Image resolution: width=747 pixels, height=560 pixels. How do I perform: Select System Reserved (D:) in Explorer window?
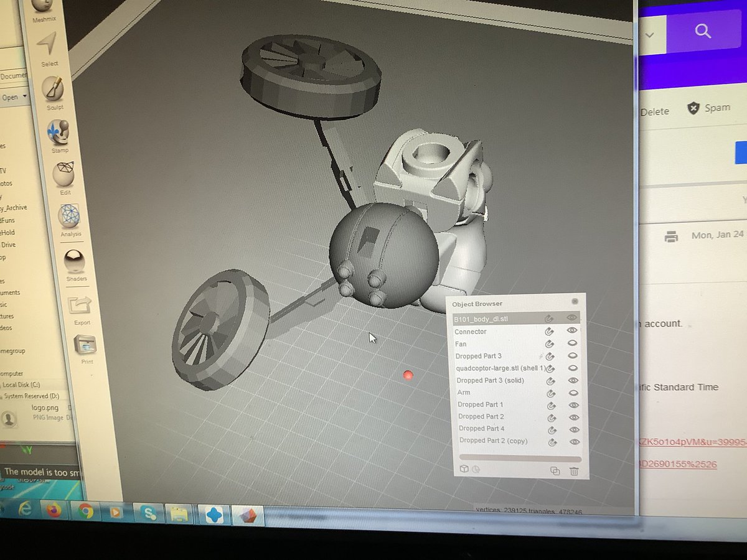[x=31, y=396]
